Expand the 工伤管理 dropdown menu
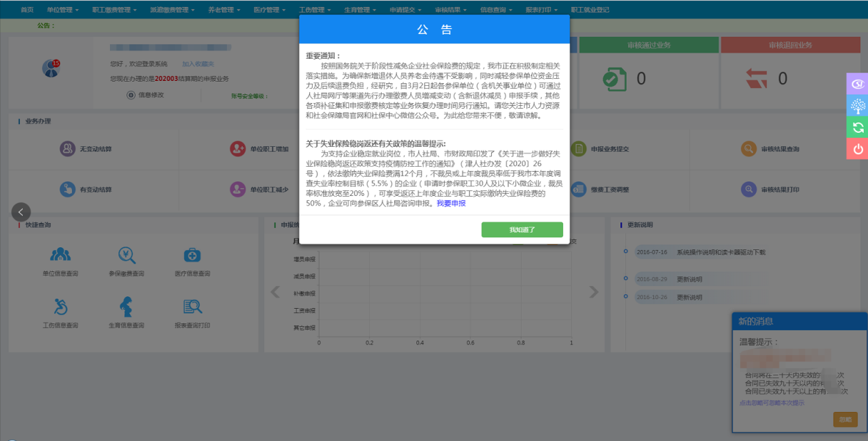The height and width of the screenshot is (441, 868). (x=315, y=10)
